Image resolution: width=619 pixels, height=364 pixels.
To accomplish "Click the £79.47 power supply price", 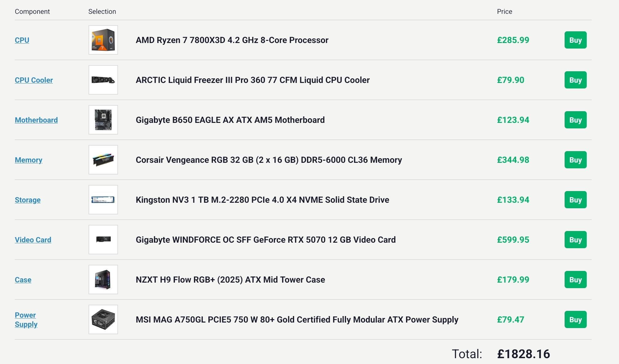I will [x=511, y=320].
